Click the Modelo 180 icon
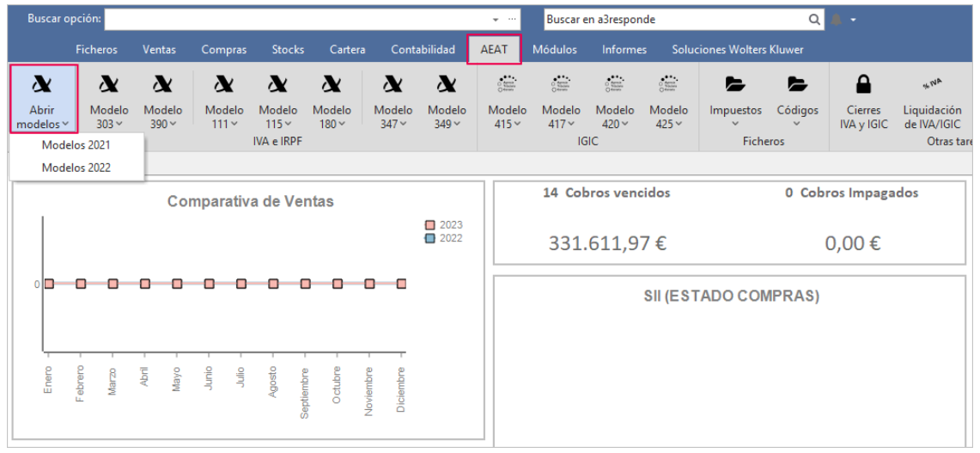Image resolution: width=980 pixels, height=453 pixels. 332,84
